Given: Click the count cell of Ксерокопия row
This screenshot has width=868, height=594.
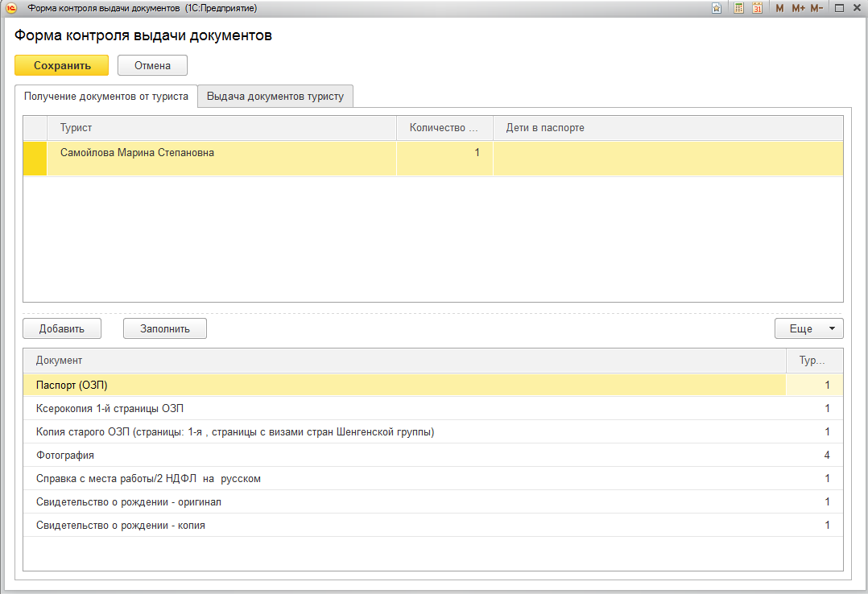Looking at the screenshot, I should click(814, 409).
